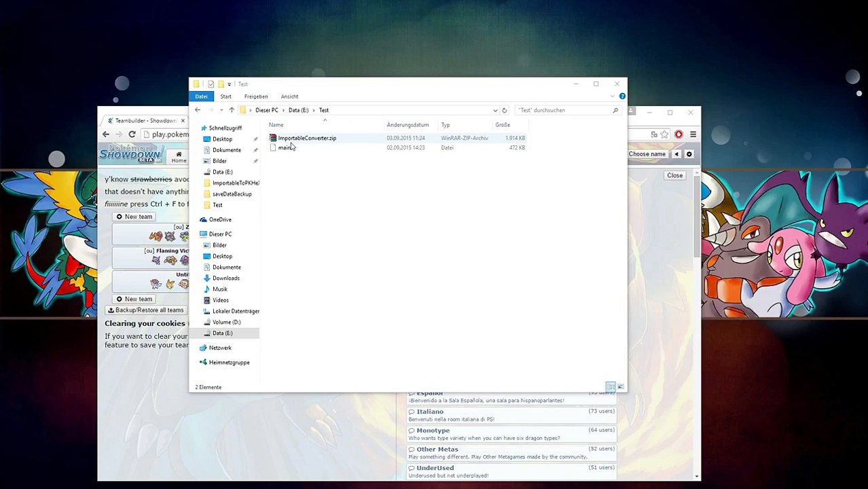Open the saveDataBackup folder in sidebar

[x=232, y=194]
